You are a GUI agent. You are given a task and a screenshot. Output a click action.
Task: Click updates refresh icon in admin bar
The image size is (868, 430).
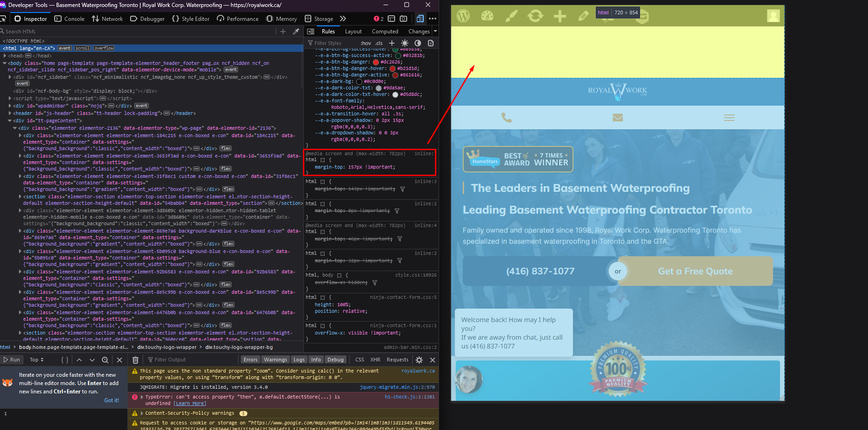535,16
